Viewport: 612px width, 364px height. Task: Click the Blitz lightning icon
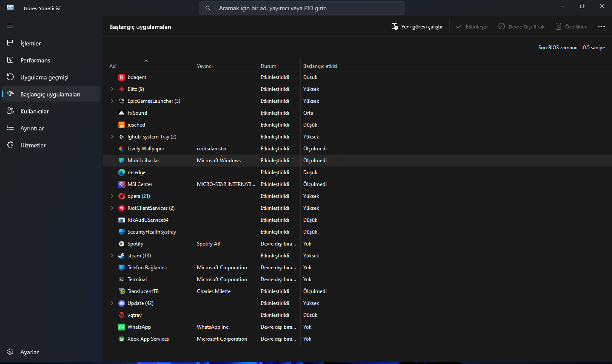tap(122, 89)
